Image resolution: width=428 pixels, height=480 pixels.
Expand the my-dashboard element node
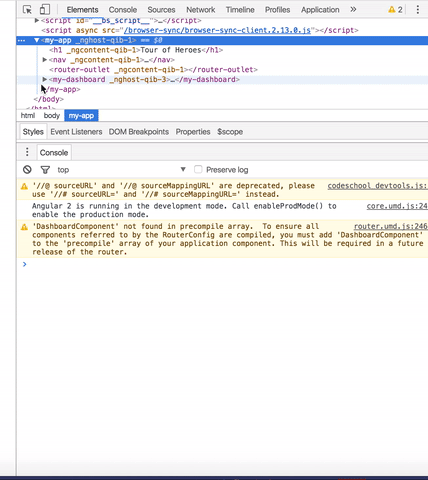pyautogui.click(x=45, y=79)
